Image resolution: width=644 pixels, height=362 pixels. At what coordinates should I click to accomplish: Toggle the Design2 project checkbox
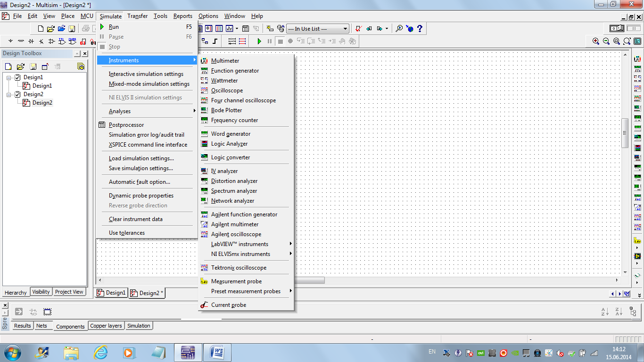pos(17,94)
